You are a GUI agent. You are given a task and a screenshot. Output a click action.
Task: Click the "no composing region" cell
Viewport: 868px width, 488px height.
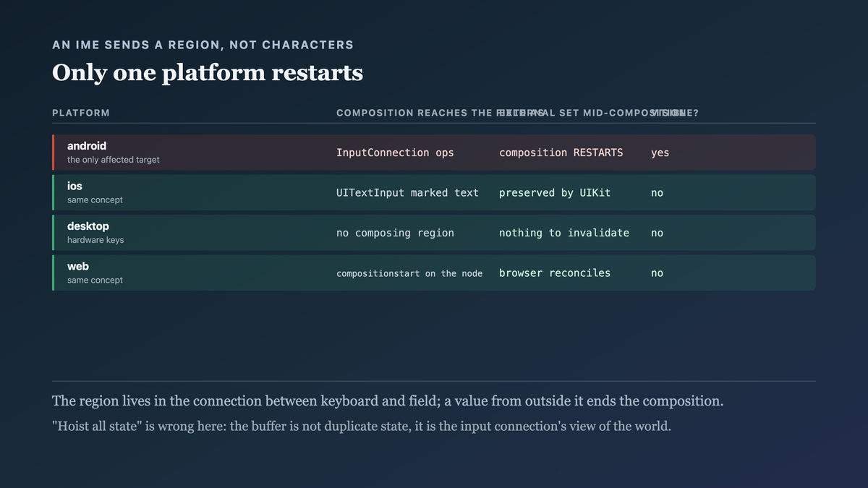click(395, 233)
